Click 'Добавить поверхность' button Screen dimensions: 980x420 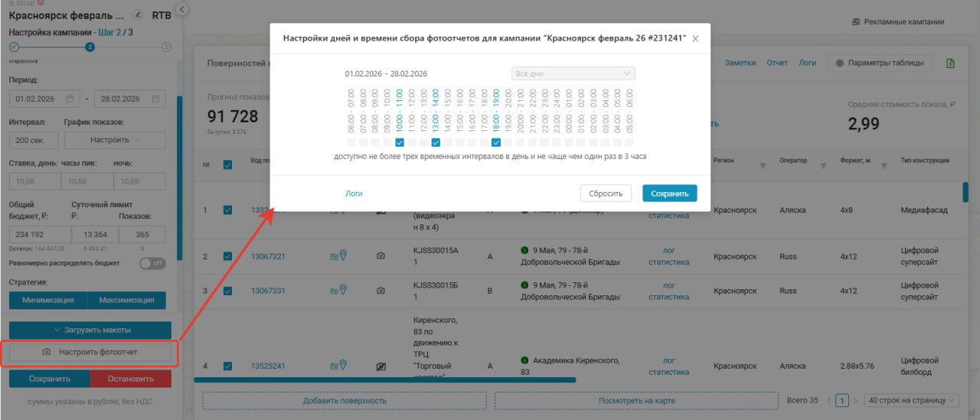(344, 400)
